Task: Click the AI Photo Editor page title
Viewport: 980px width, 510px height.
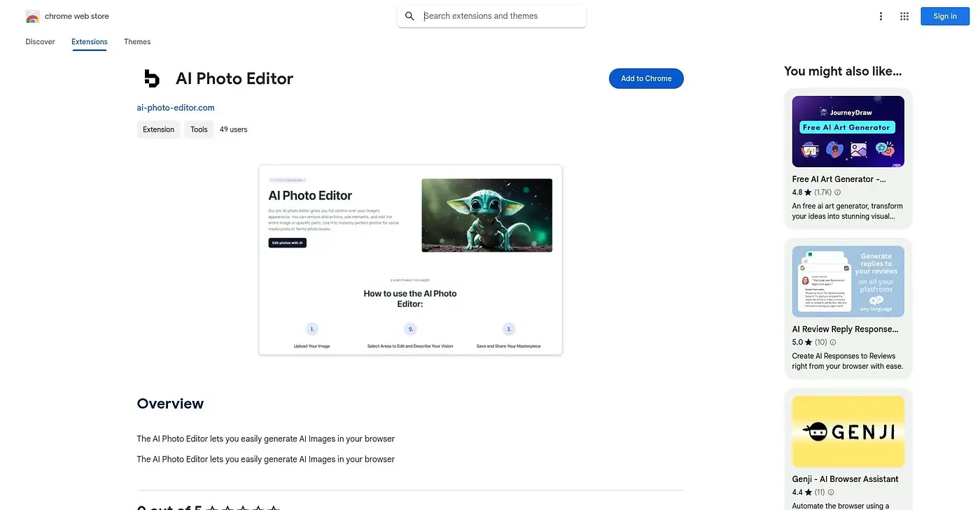Action: tap(234, 78)
